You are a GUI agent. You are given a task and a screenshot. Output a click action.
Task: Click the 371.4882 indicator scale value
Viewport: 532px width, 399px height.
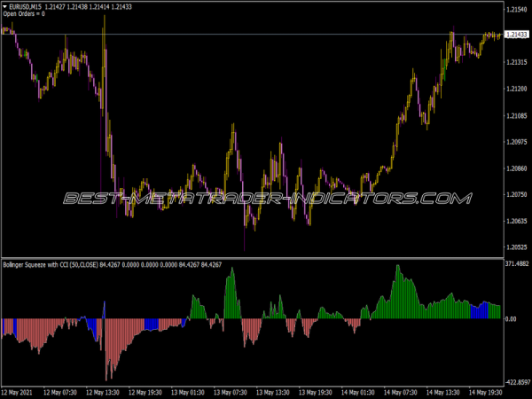516,263
